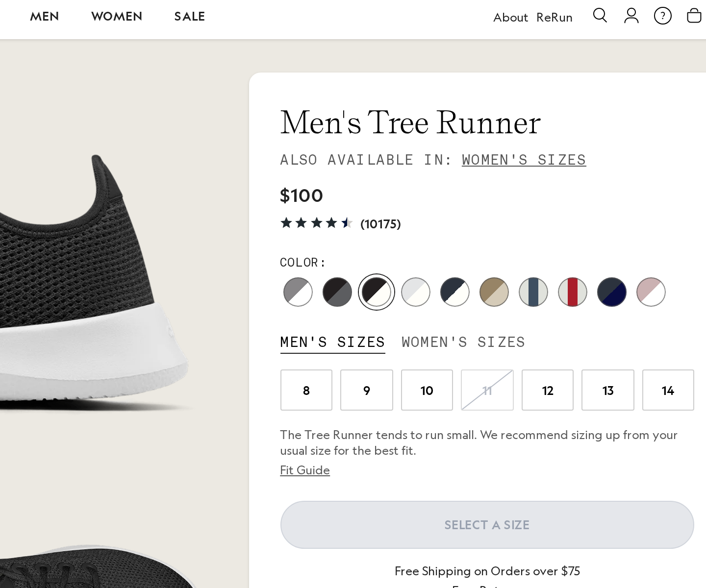Select the MEN'S SIZES tab
The width and height of the screenshot is (706, 588).
click(332, 342)
